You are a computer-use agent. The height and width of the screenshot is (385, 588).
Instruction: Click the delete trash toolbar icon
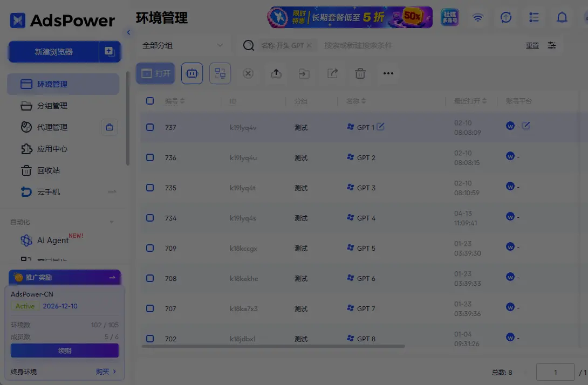click(360, 73)
